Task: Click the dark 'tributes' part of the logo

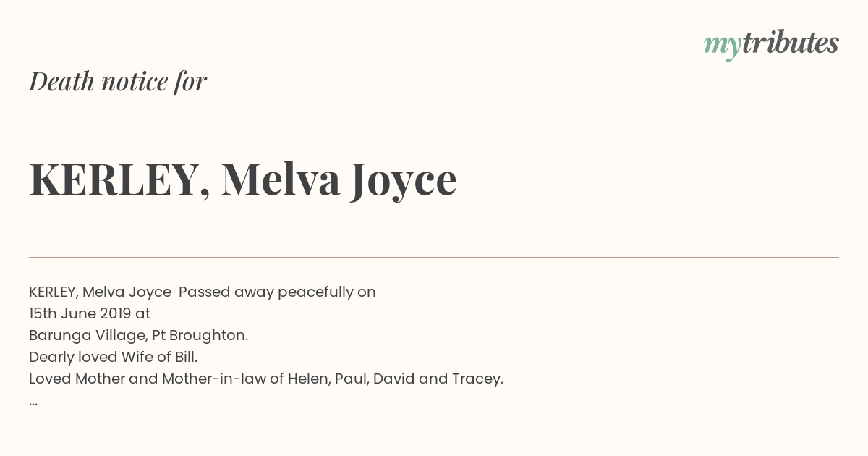Action: point(791,43)
